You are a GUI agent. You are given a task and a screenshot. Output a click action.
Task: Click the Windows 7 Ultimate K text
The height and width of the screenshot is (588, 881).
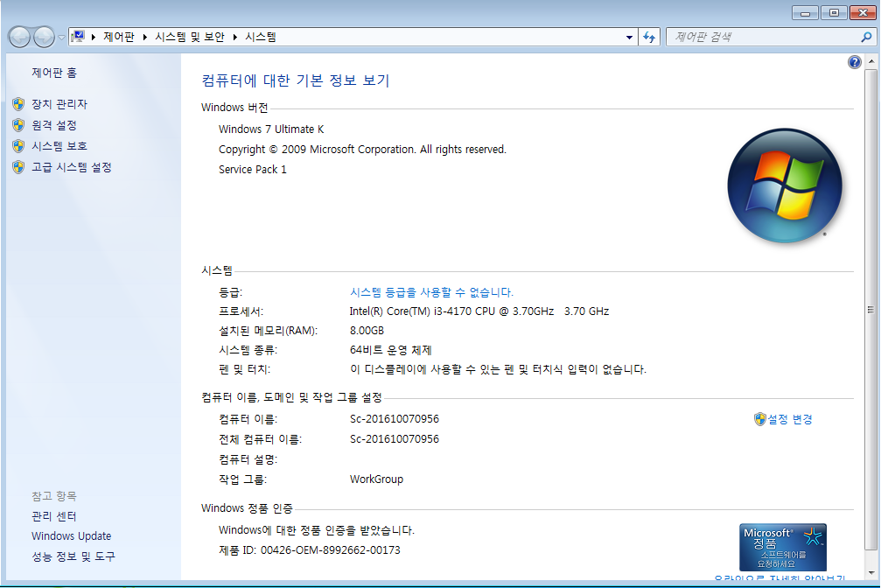point(271,129)
